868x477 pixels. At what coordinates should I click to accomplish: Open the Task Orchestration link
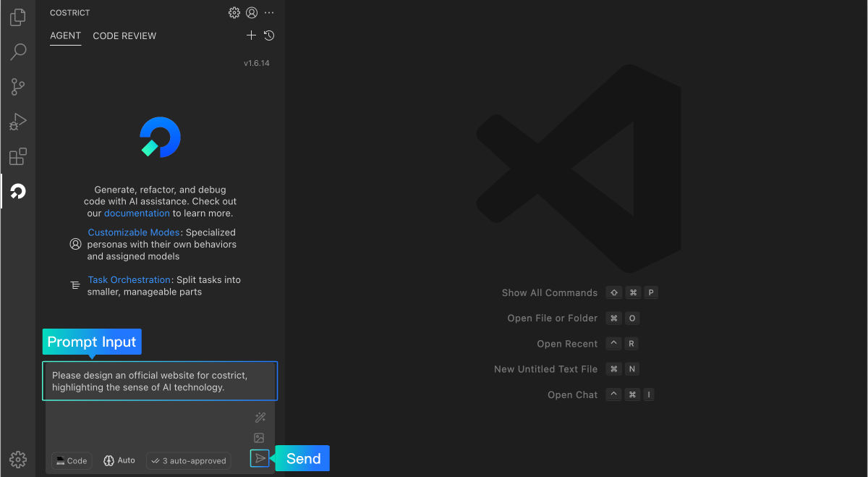point(129,279)
